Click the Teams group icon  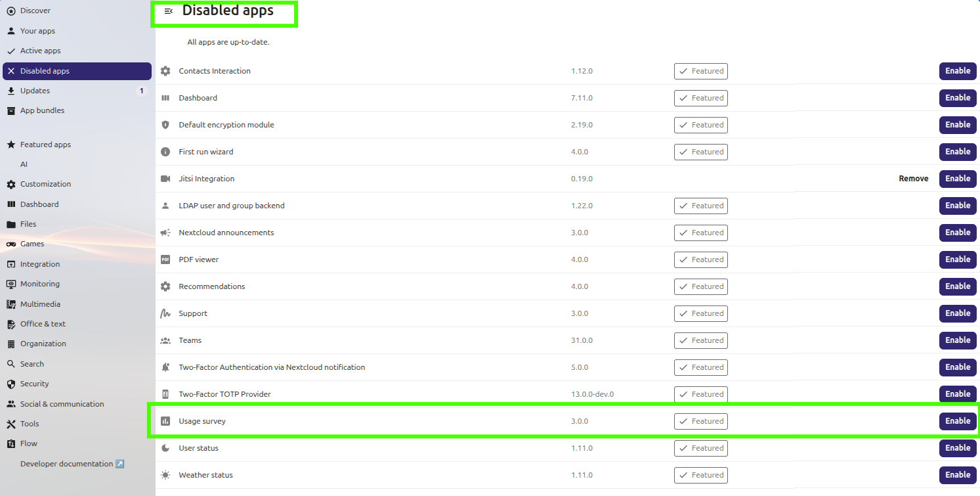pyautogui.click(x=165, y=340)
